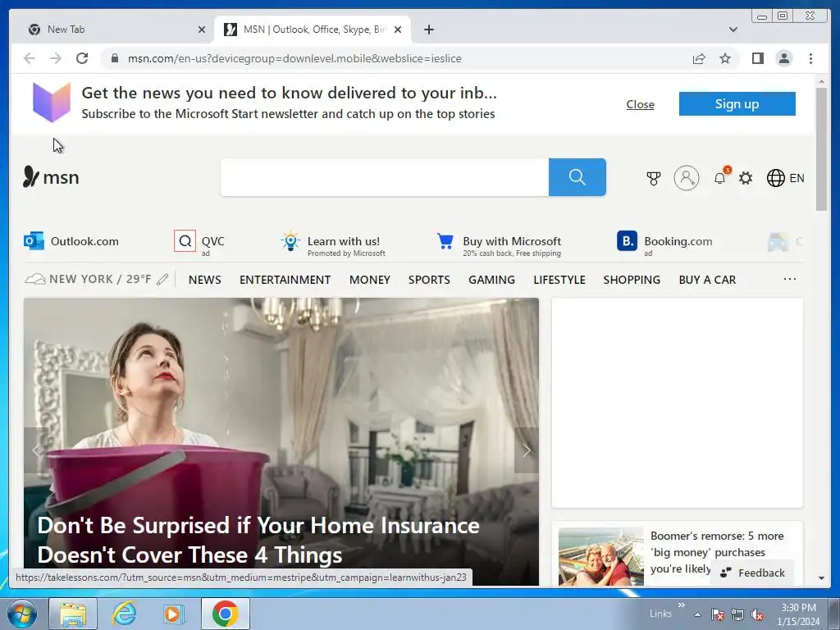
Task: Click the blue search magnifier button
Action: [577, 177]
